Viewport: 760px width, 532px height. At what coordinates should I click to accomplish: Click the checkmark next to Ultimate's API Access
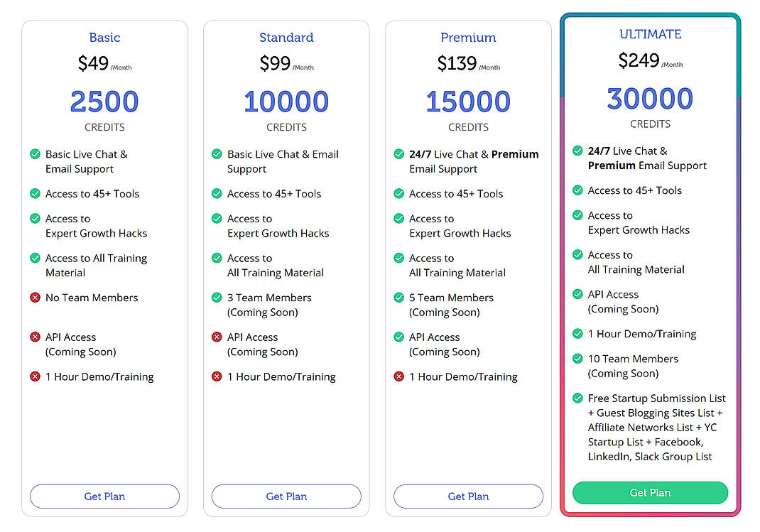(578, 294)
